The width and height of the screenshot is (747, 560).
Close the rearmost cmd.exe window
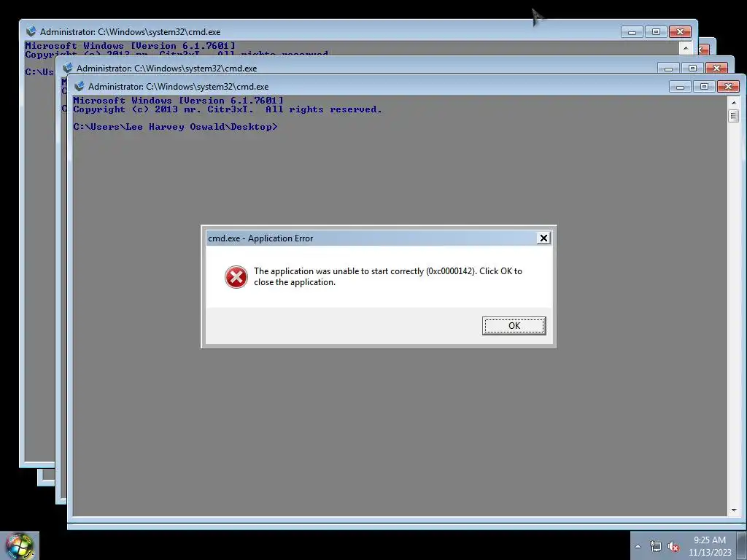[680, 32]
